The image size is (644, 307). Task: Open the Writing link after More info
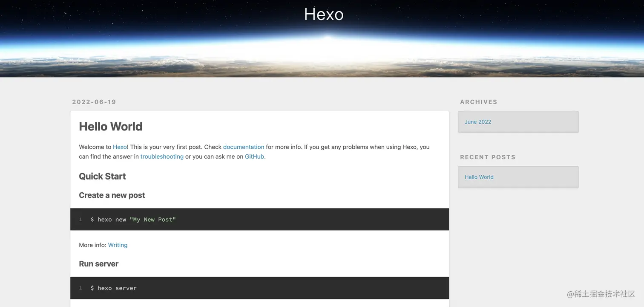point(118,245)
